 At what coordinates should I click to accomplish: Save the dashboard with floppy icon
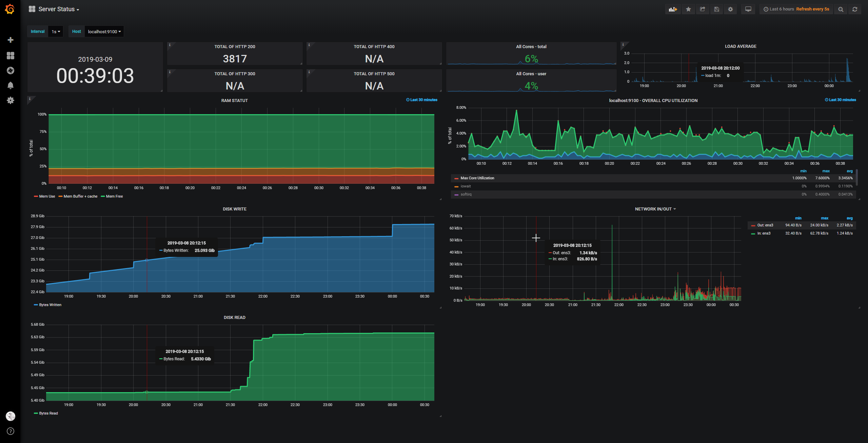(x=716, y=9)
